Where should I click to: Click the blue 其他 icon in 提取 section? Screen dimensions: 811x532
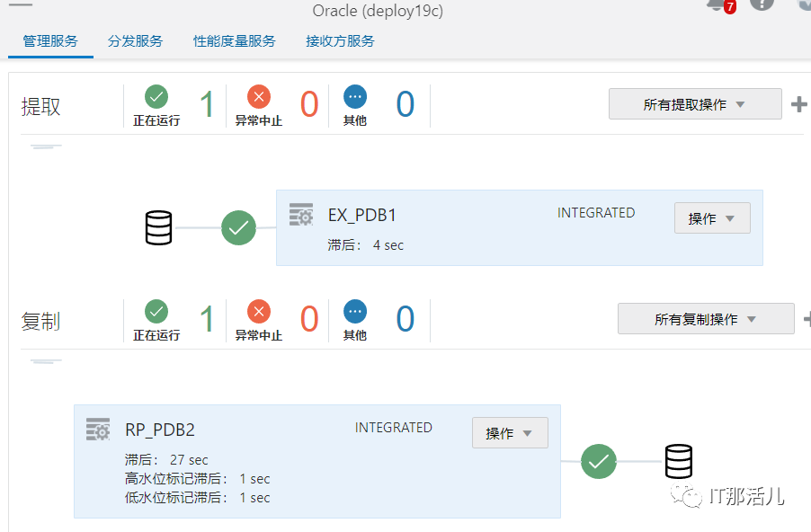click(x=355, y=97)
